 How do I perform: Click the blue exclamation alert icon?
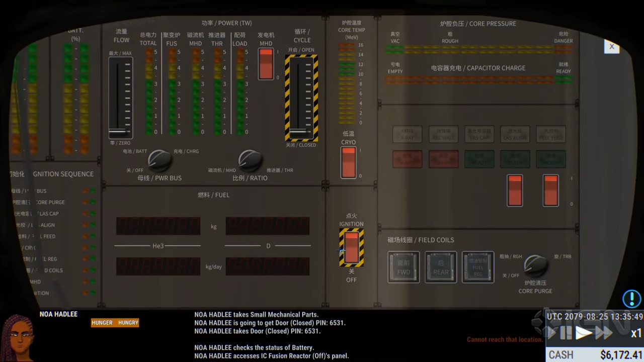[631, 299]
